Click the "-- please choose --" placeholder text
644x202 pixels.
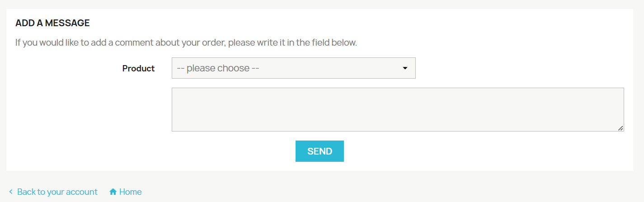218,68
